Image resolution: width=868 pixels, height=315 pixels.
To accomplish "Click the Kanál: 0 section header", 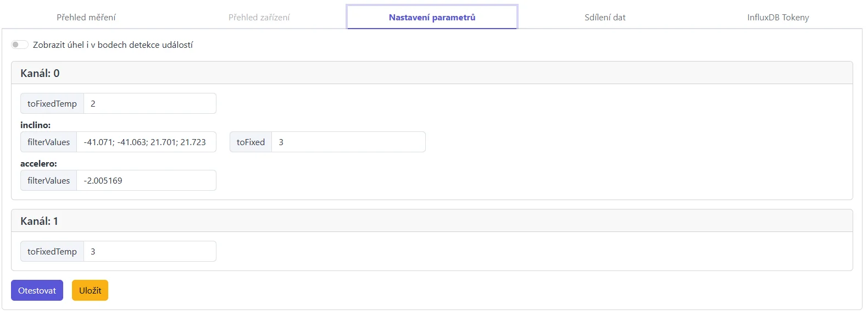I will (x=40, y=73).
